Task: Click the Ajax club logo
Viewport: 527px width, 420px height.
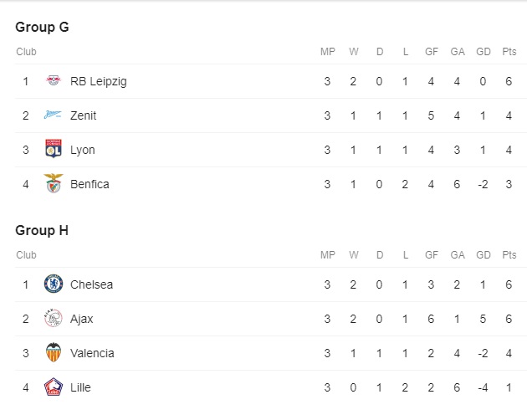Action: click(x=54, y=318)
